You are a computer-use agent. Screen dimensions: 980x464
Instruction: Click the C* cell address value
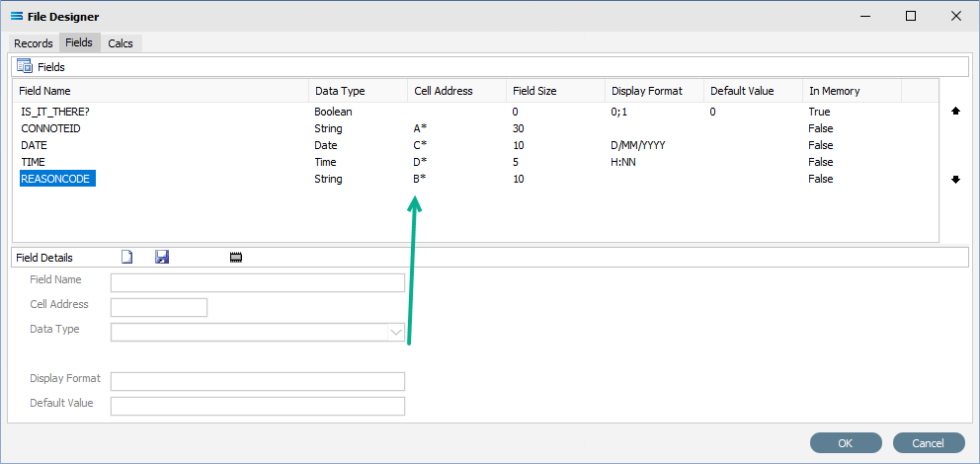(421, 145)
